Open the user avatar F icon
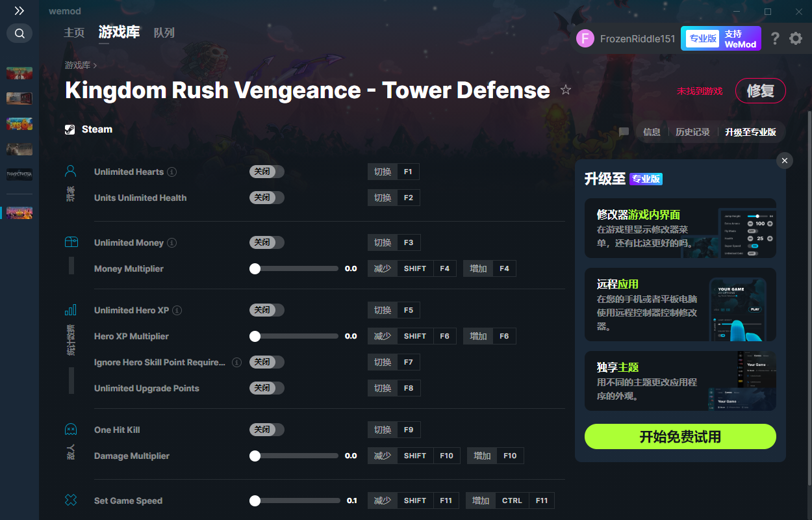Screen dimensions: 812x520 pos(585,38)
